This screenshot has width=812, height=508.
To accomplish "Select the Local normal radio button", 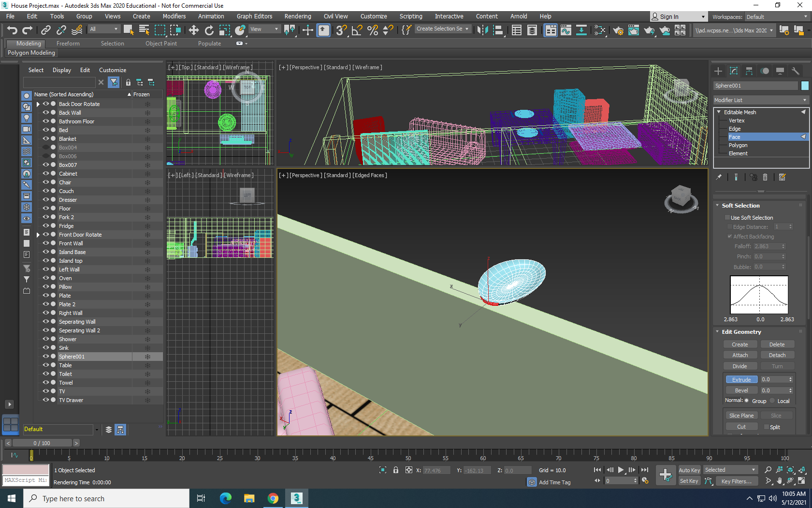I will (x=772, y=401).
